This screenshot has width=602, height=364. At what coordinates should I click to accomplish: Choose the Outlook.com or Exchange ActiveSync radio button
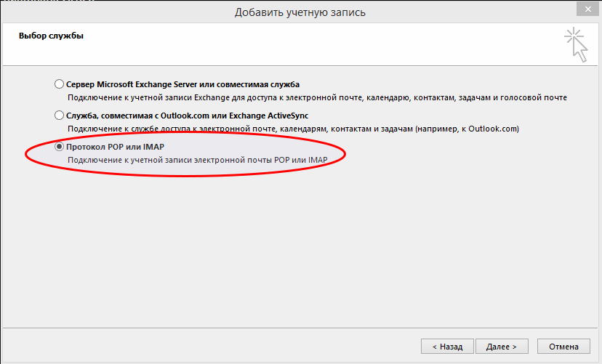[59, 115]
